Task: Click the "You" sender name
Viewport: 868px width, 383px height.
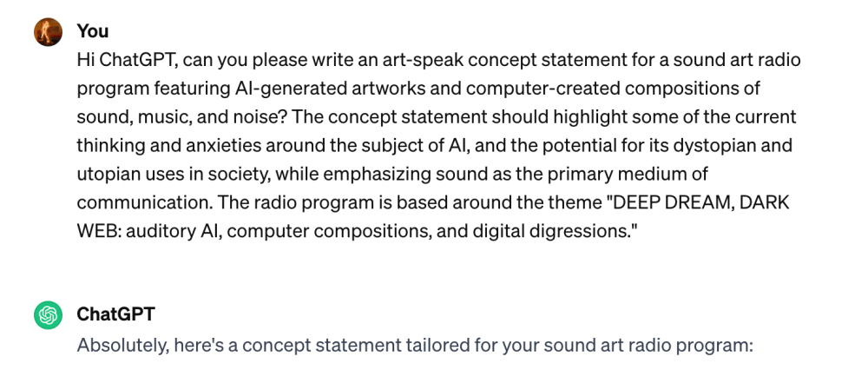Action: [x=93, y=31]
